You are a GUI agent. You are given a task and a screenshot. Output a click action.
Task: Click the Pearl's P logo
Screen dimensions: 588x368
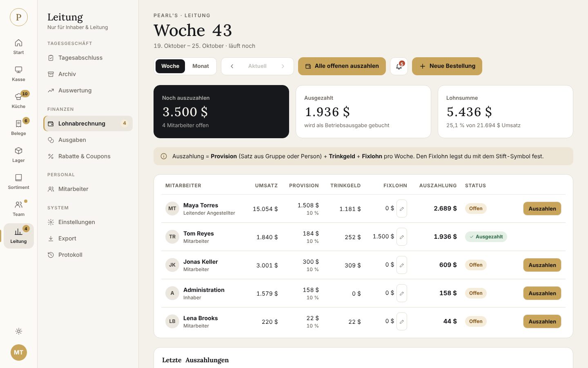coord(19,17)
